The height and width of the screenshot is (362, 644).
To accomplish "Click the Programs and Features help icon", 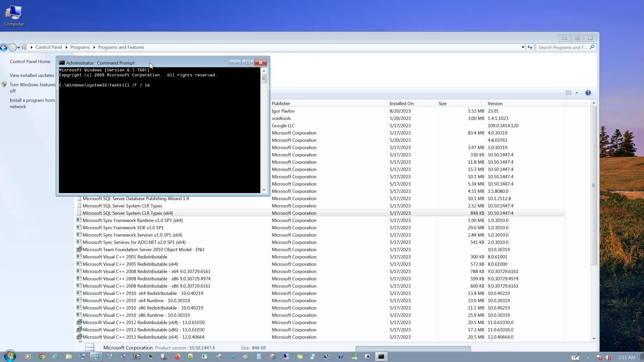I will [588, 93].
